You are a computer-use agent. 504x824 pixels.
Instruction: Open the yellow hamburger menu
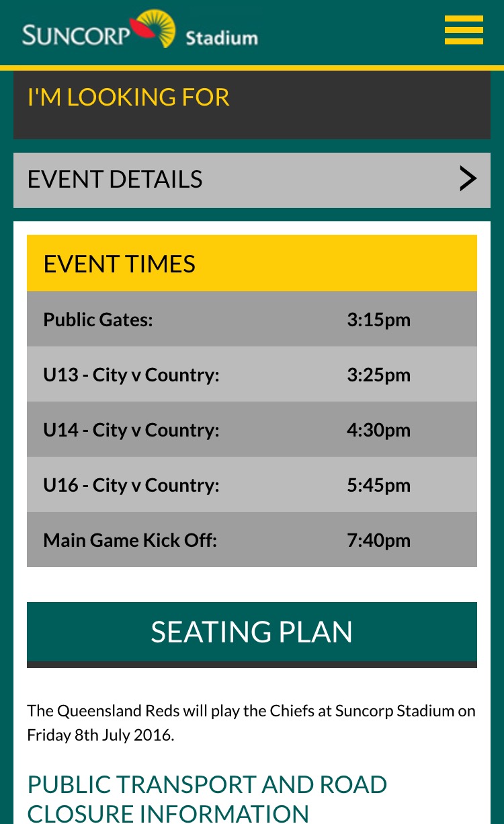pyautogui.click(x=464, y=30)
